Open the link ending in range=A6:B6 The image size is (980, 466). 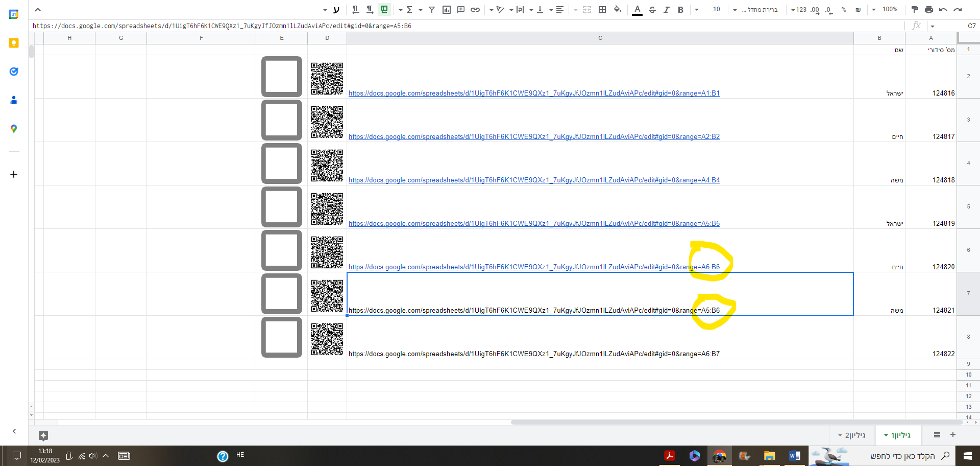(x=534, y=267)
